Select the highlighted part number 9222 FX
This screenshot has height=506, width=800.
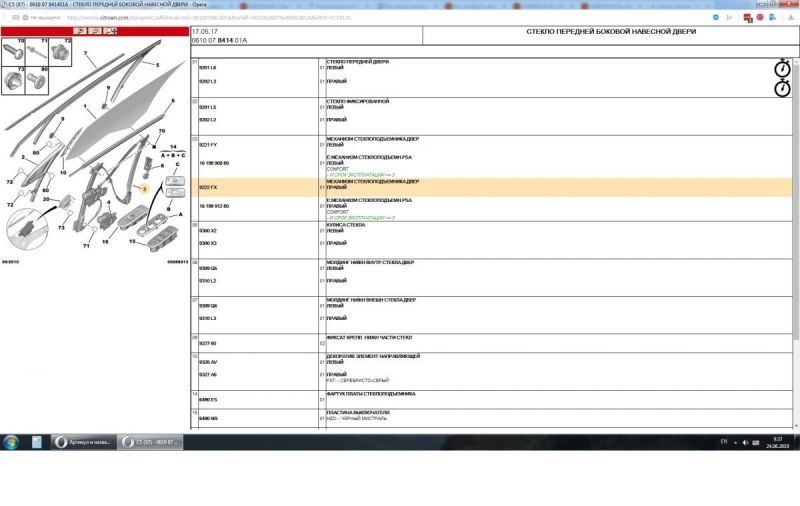[x=209, y=187]
